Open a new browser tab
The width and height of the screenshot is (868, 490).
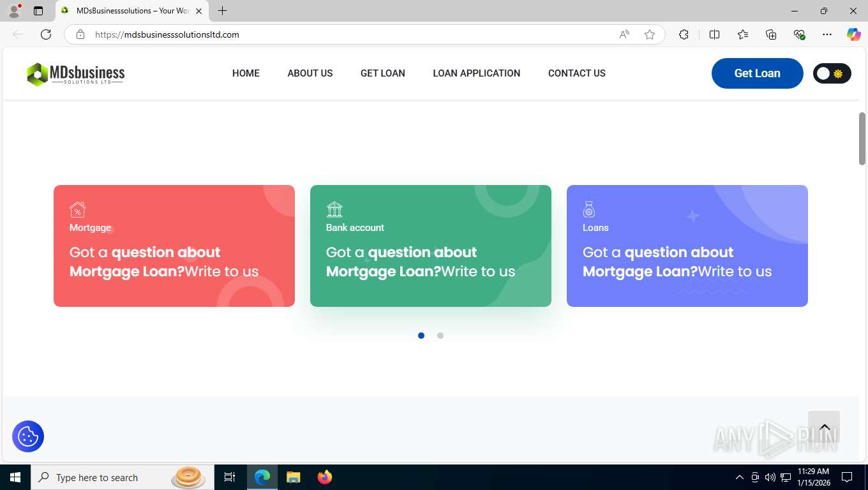(x=222, y=11)
